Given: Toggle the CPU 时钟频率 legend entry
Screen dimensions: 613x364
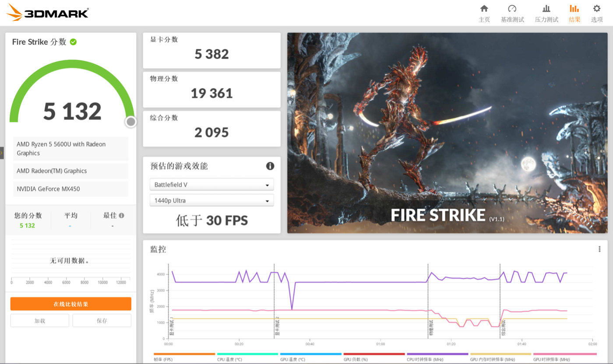Looking at the screenshot, I should coord(437,357).
